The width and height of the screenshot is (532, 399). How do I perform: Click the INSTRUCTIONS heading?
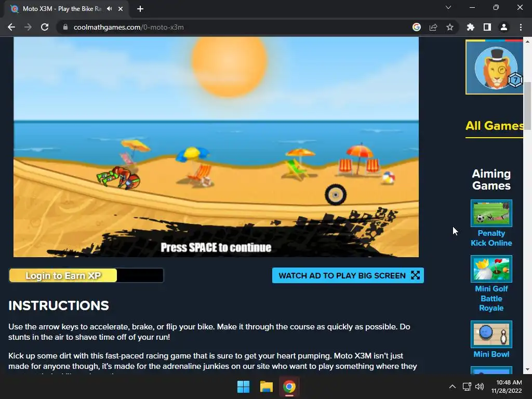(x=59, y=305)
